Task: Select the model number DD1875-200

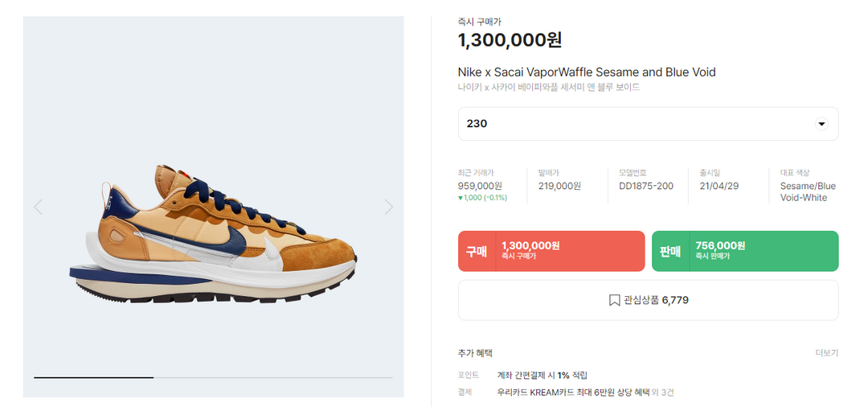Action: [x=646, y=186]
